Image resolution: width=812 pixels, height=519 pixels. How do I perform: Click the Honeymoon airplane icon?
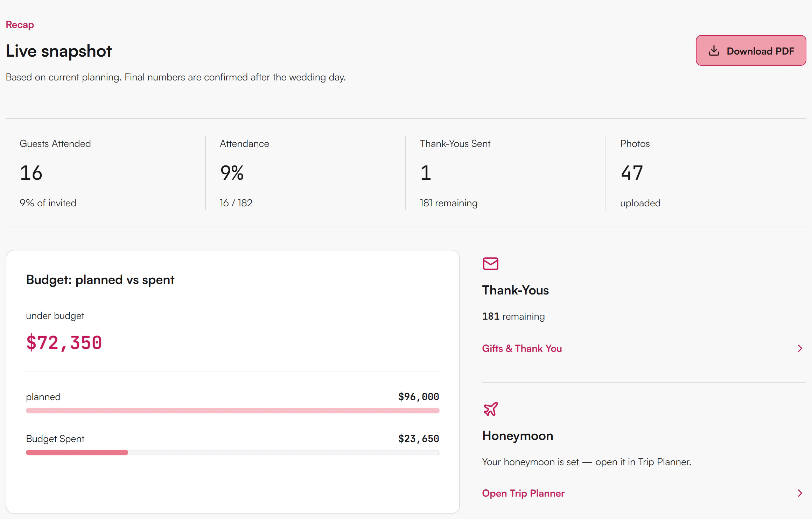pyautogui.click(x=490, y=409)
